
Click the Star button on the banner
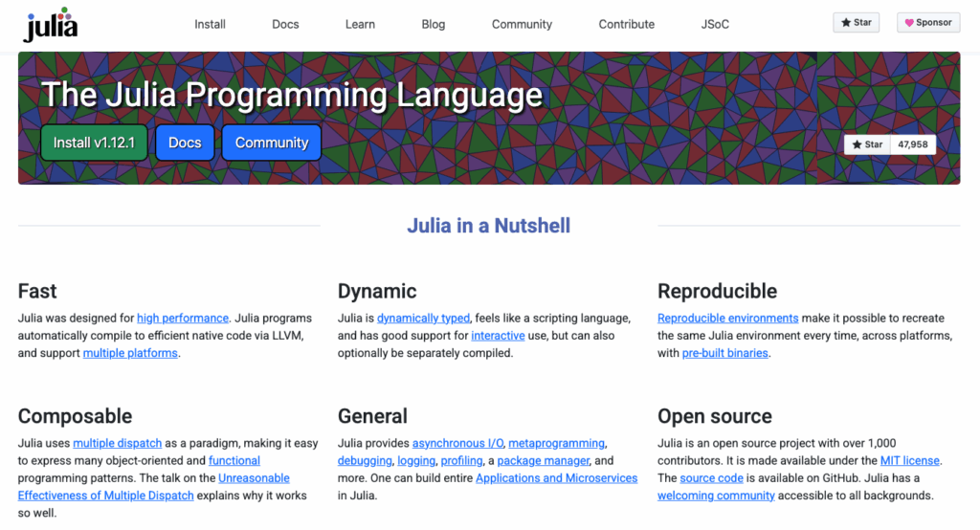(x=867, y=144)
